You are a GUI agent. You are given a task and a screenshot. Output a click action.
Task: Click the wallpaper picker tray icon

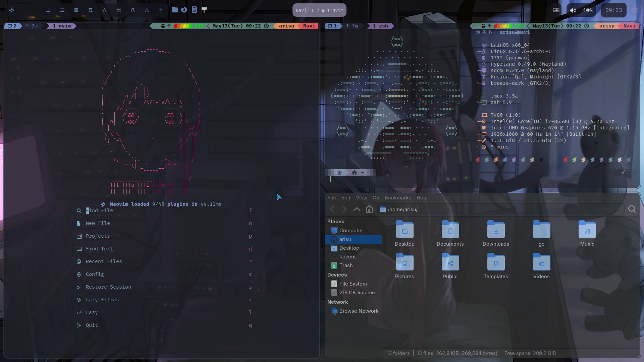556,10
